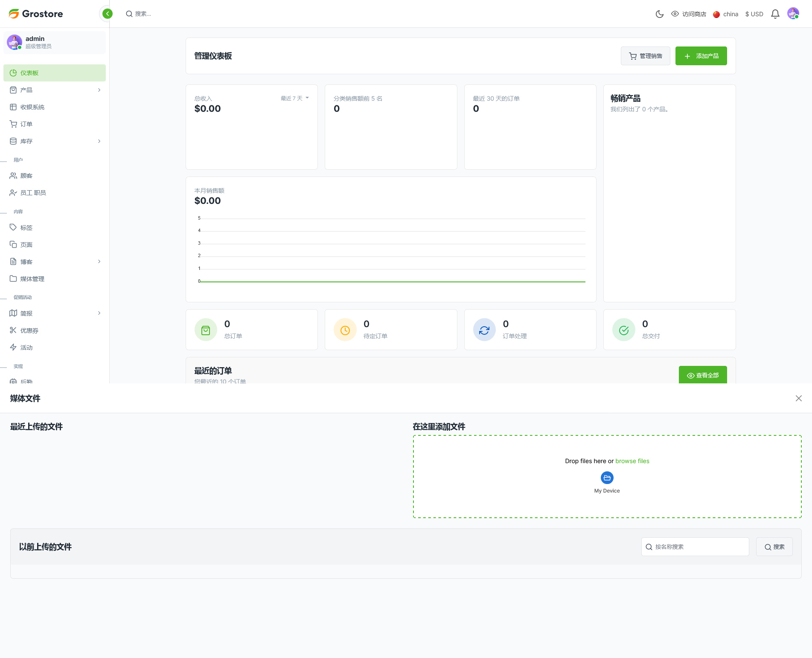Select 仪表板 in the sidebar
The height and width of the screenshot is (658, 812).
(55, 73)
